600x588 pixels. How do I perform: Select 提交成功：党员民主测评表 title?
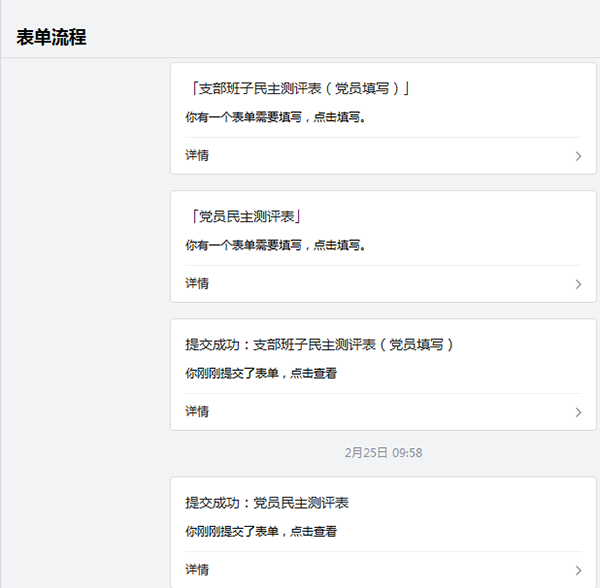pyautogui.click(x=267, y=502)
